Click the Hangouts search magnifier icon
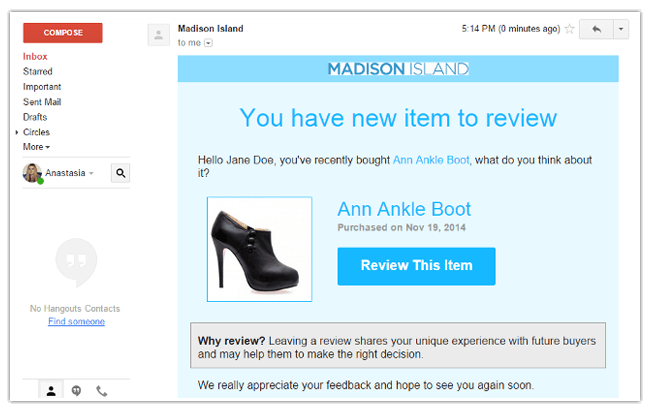The image size is (650, 412). click(121, 173)
